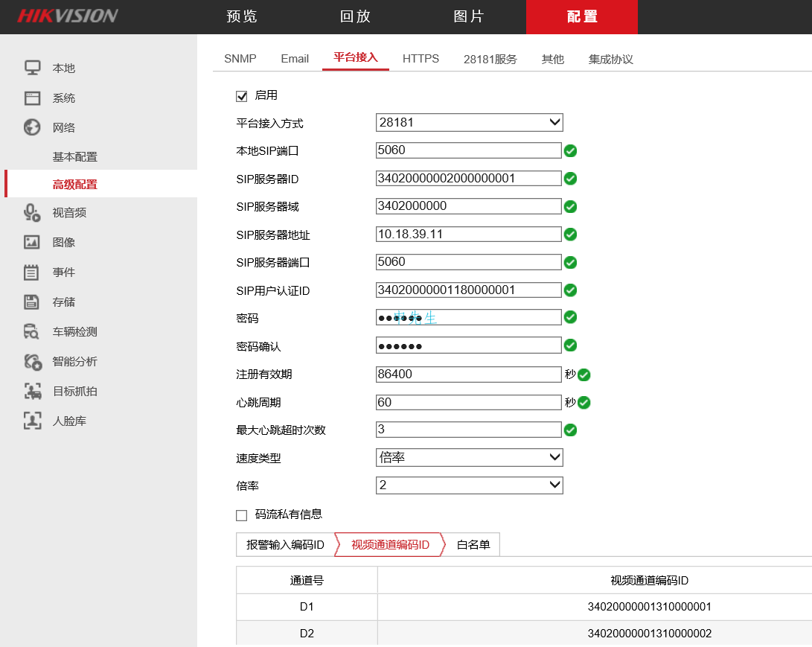Uncheck the 启用 (Enable) checkbox
Image resolution: width=812 pixels, height=647 pixels.
[241, 95]
